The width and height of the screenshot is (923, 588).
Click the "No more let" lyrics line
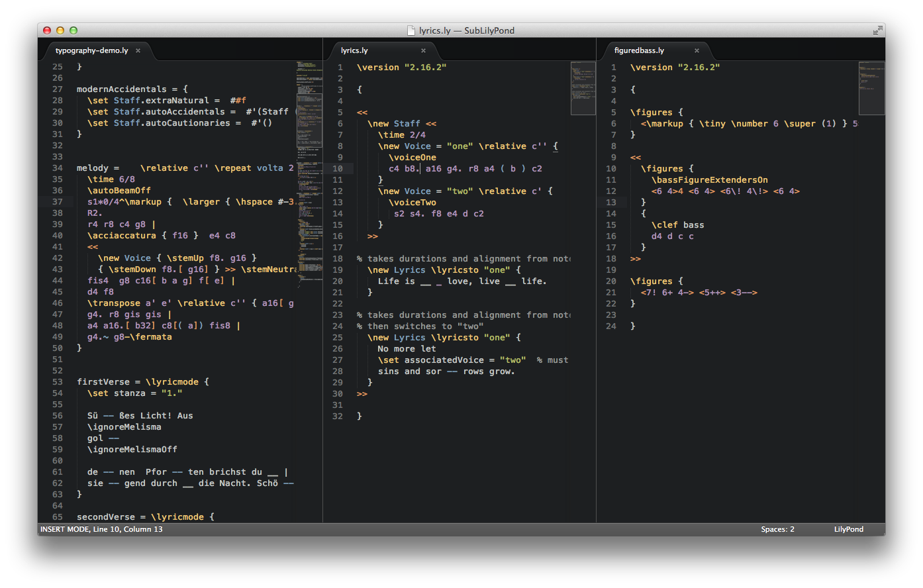407,349
